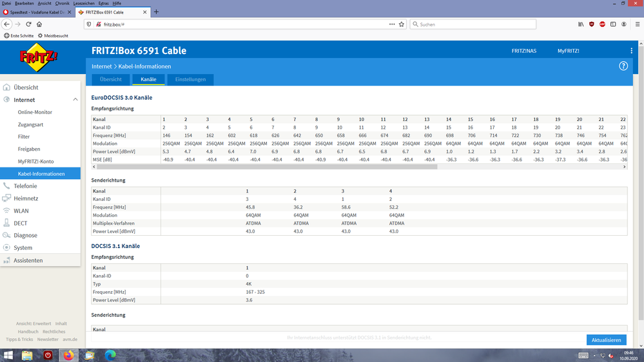Click Firefox icon in taskbar
Screen dimensions: 644x362
pos(68,356)
